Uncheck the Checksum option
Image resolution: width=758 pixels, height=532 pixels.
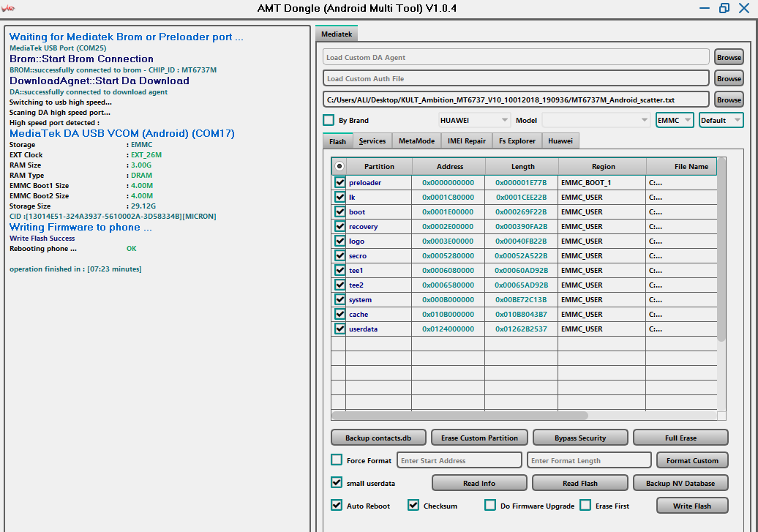[413, 505]
